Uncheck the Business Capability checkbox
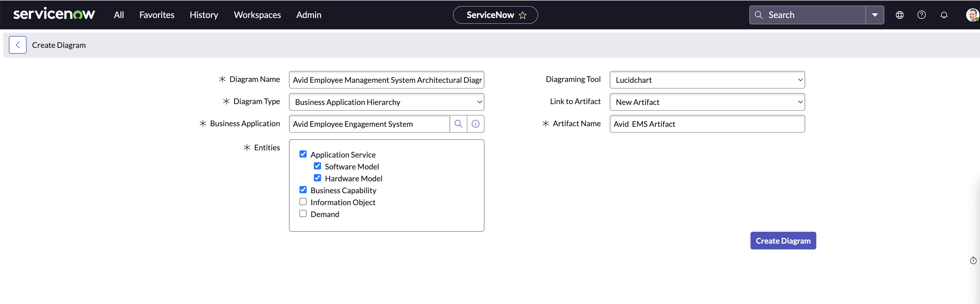 click(x=303, y=190)
